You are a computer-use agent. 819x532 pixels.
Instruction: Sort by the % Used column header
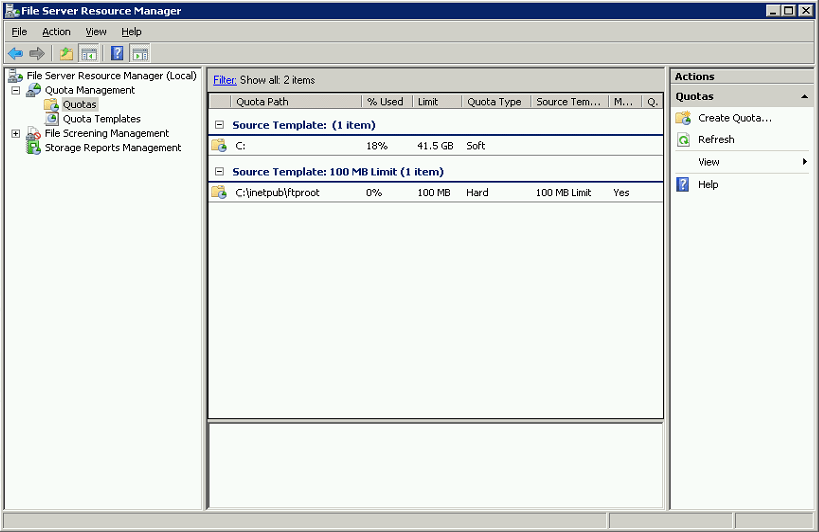(x=387, y=102)
